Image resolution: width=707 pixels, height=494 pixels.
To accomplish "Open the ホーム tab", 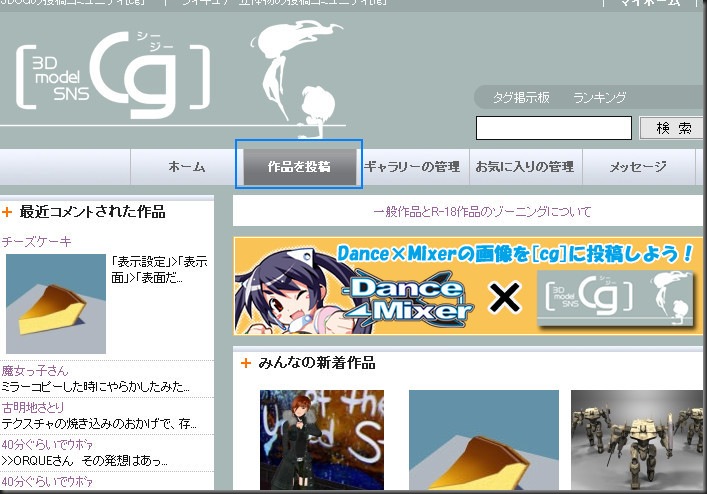I will pos(187,167).
